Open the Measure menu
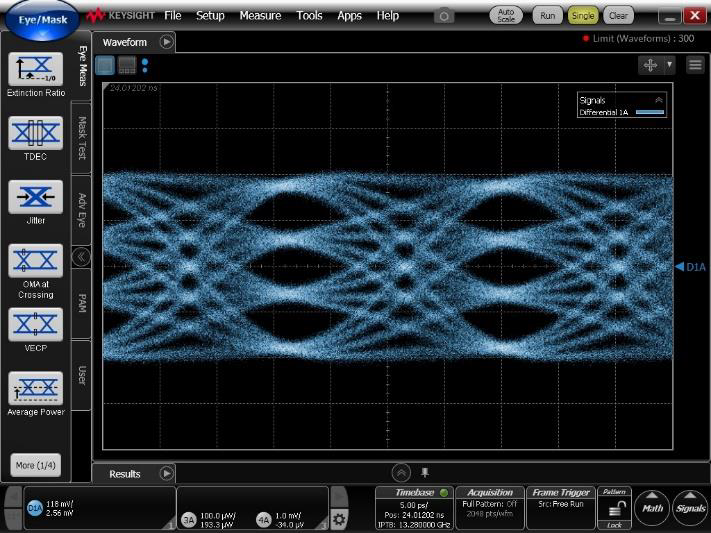 coord(259,16)
